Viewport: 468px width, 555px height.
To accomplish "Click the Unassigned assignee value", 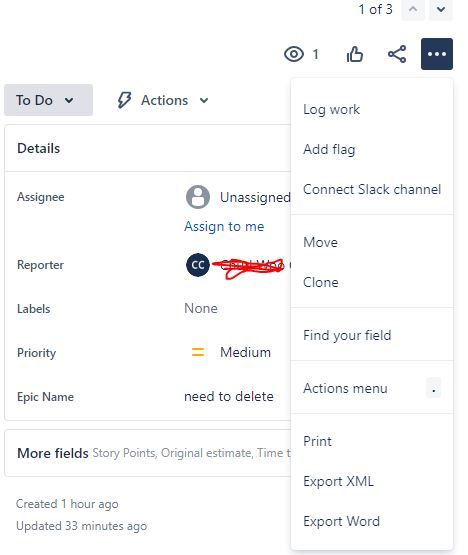I will 255,197.
